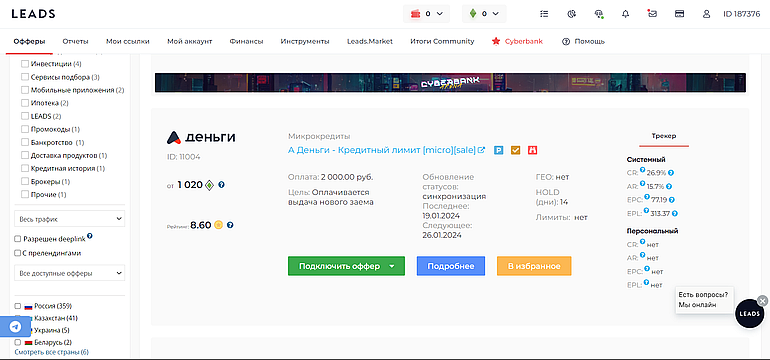770x360 pixels.
Task: Go to Мои ссылки
Action: pos(128,41)
